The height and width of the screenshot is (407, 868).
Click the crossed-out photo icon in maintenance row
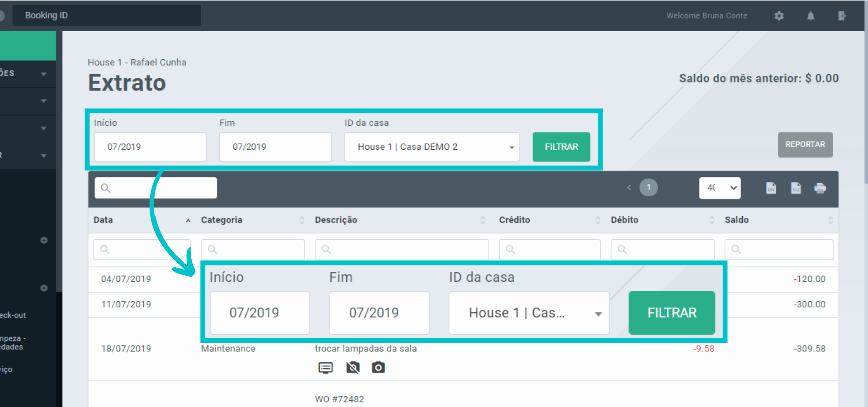point(353,368)
